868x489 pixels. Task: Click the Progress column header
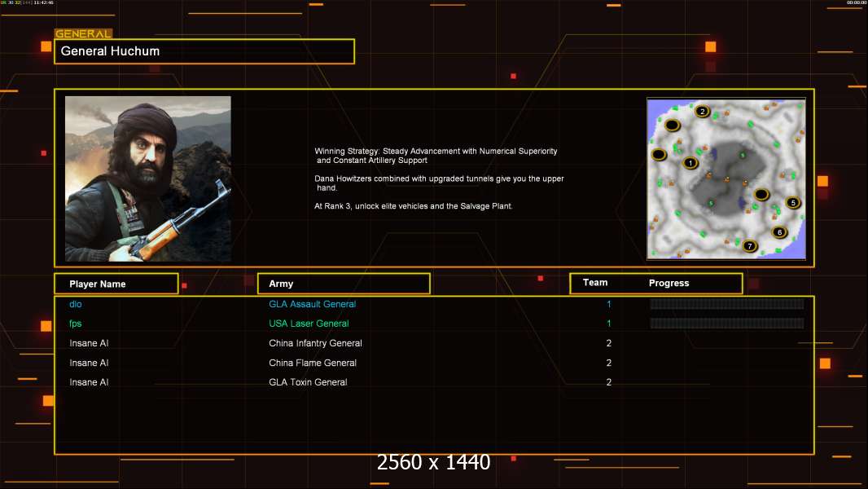669,283
